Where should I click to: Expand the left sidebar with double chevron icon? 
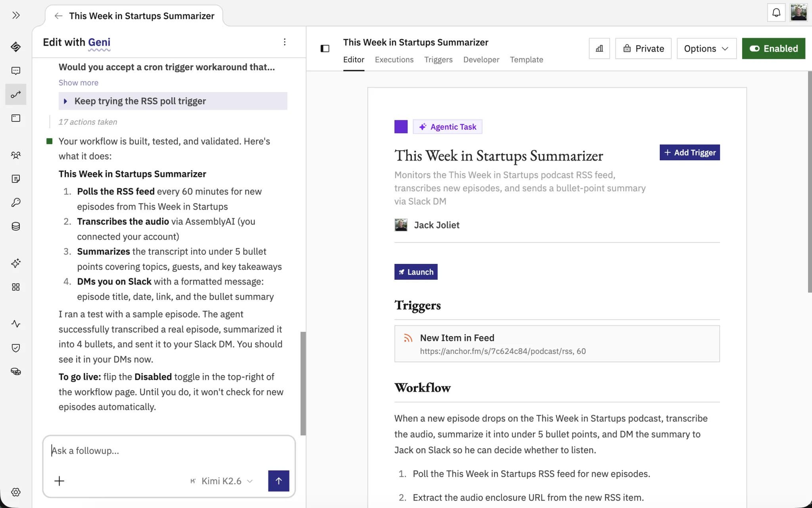(x=16, y=15)
